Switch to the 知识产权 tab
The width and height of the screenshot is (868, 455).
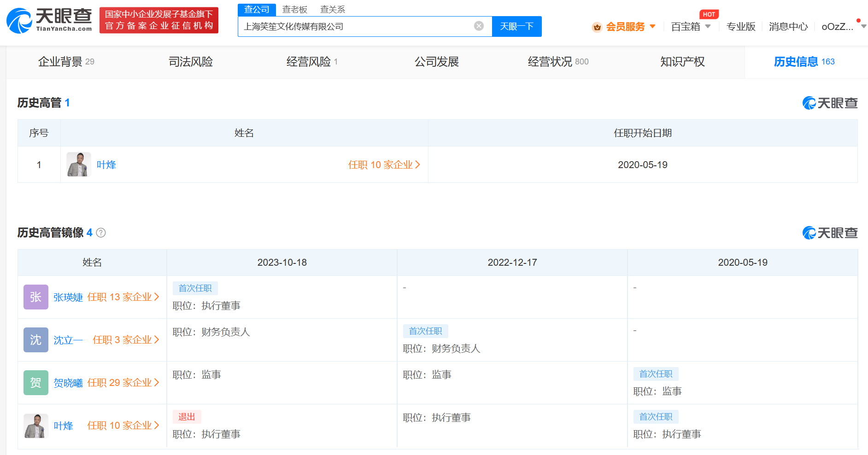coord(682,62)
